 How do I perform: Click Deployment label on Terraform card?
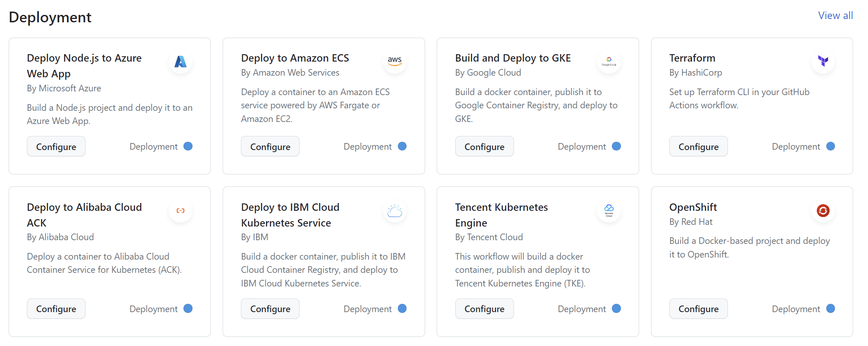click(796, 147)
